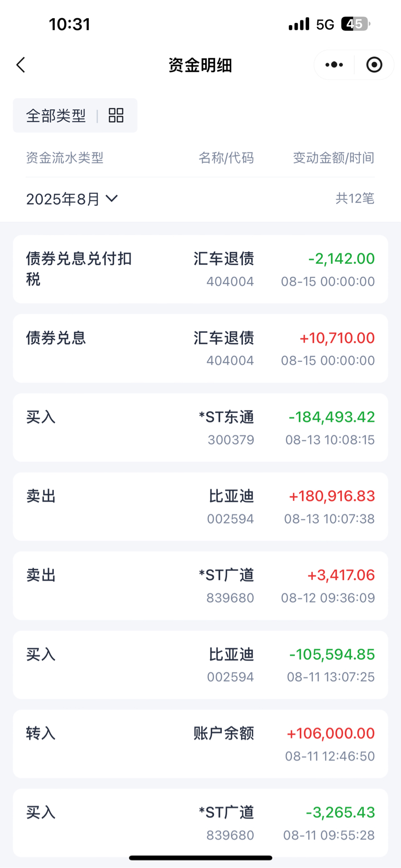Open the *ST广道 卖出 +3,417.06 entry
This screenshot has height=868, width=401.
(200, 585)
